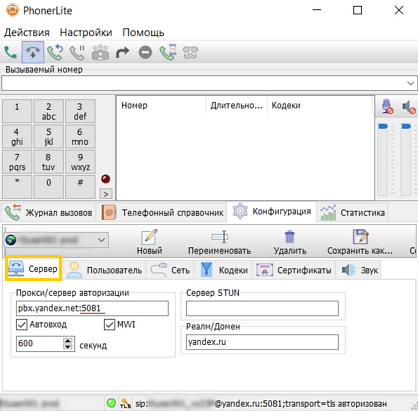
Task: Mute the microphone icon
Action: pyautogui.click(x=387, y=106)
